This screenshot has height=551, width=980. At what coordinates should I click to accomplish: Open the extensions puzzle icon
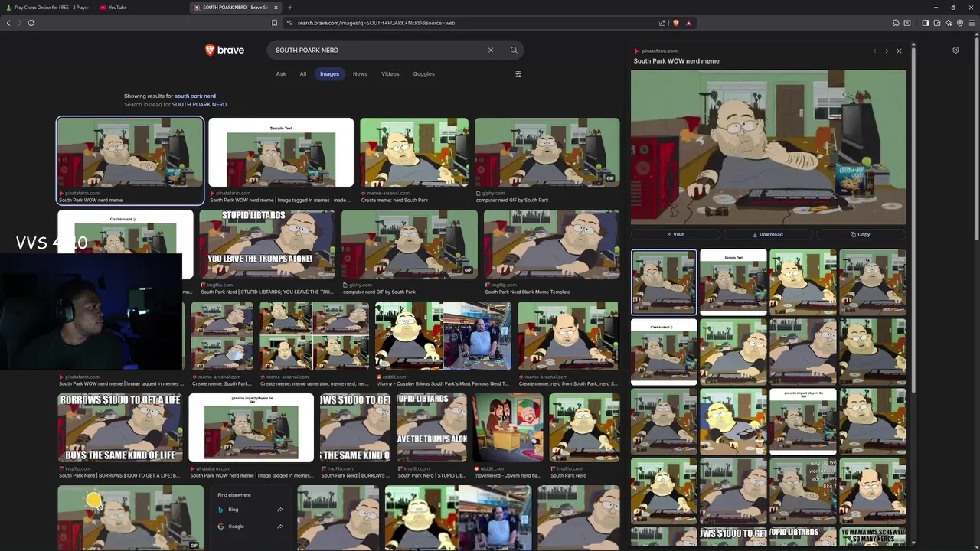click(896, 23)
